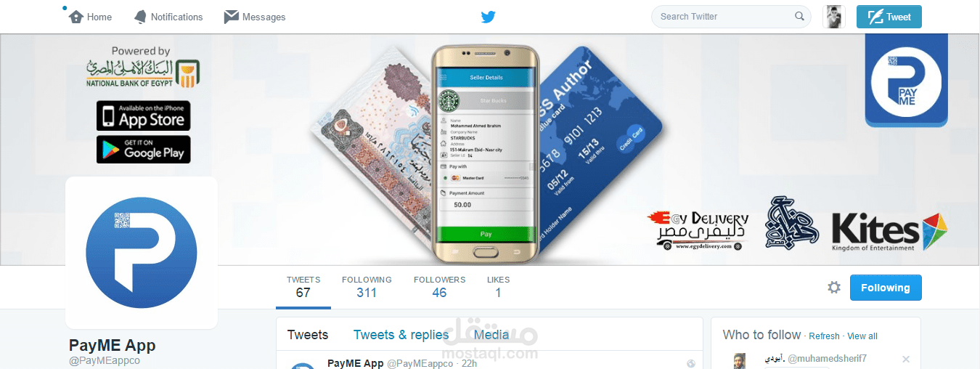Open the gear settings icon beside Following

coord(834,288)
